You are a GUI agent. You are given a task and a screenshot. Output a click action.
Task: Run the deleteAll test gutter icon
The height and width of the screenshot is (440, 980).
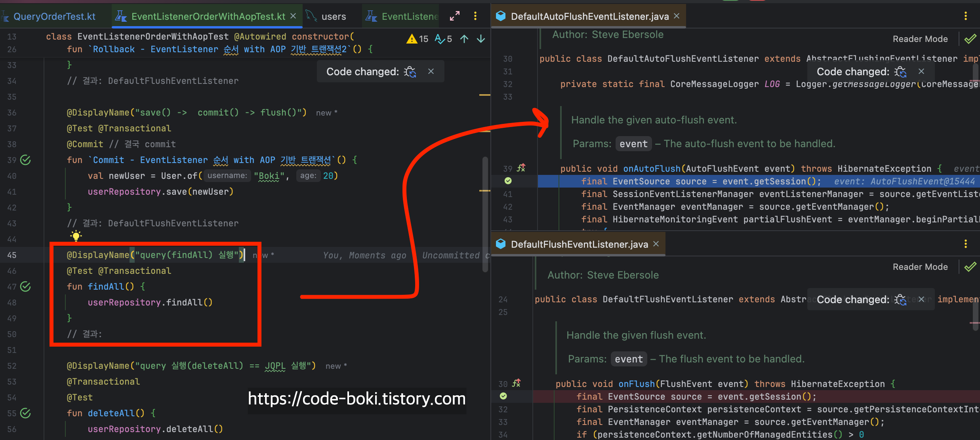(x=25, y=413)
